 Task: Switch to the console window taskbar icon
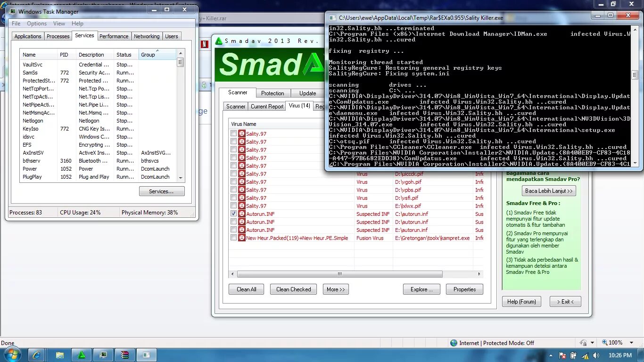[x=147, y=355]
